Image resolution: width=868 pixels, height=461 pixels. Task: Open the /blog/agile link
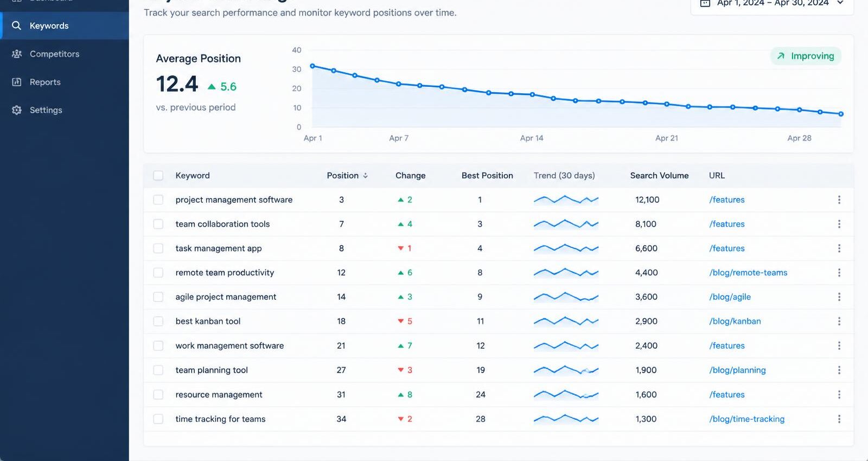click(730, 297)
